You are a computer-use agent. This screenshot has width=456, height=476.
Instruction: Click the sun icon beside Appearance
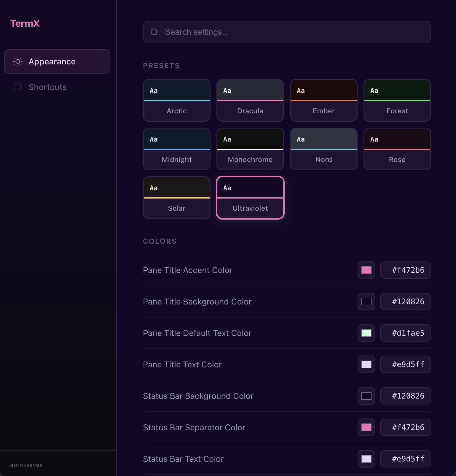(18, 61)
